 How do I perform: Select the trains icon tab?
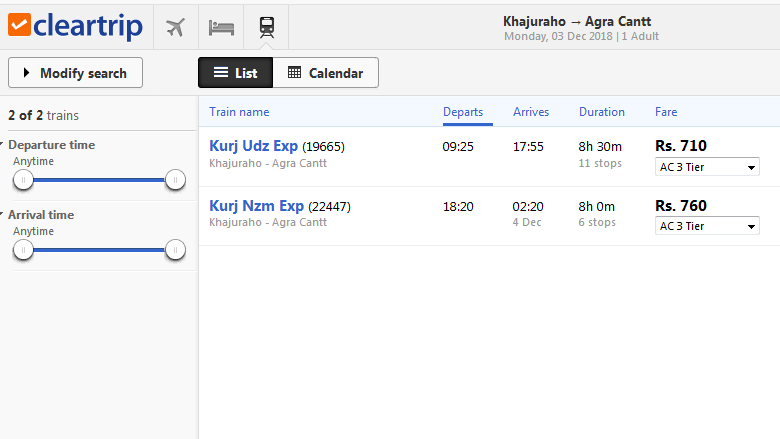click(x=267, y=27)
